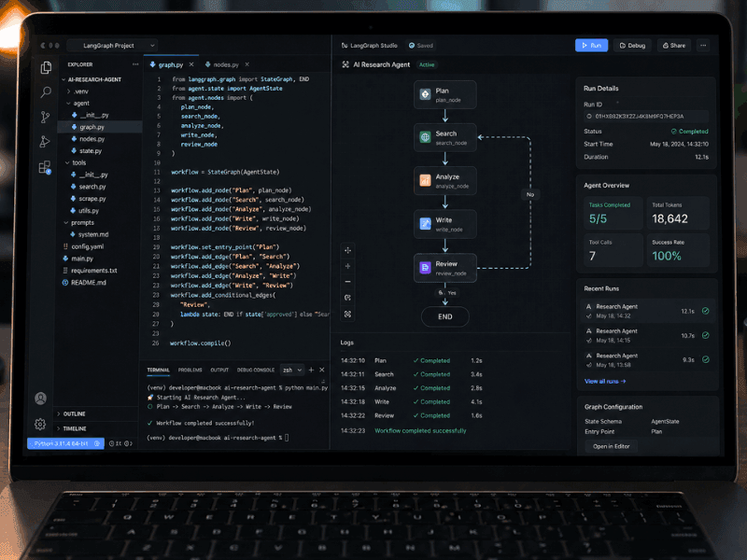Click the graph pan/move tool icon

347,250
